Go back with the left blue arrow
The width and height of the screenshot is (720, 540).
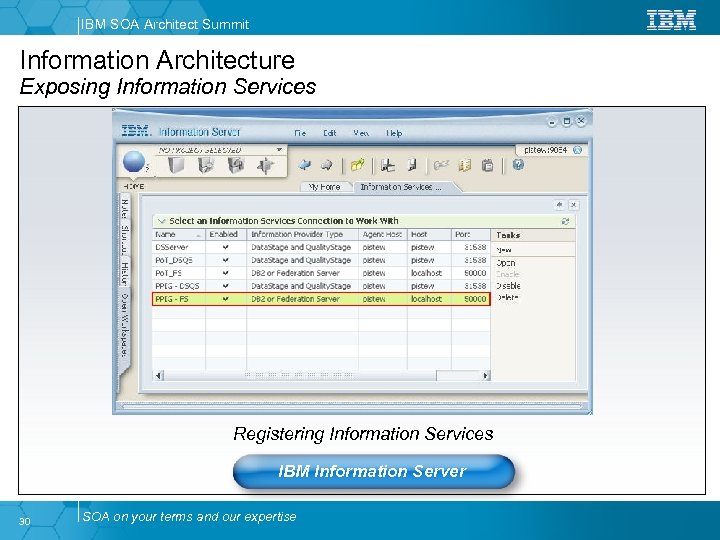tap(304, 165)
